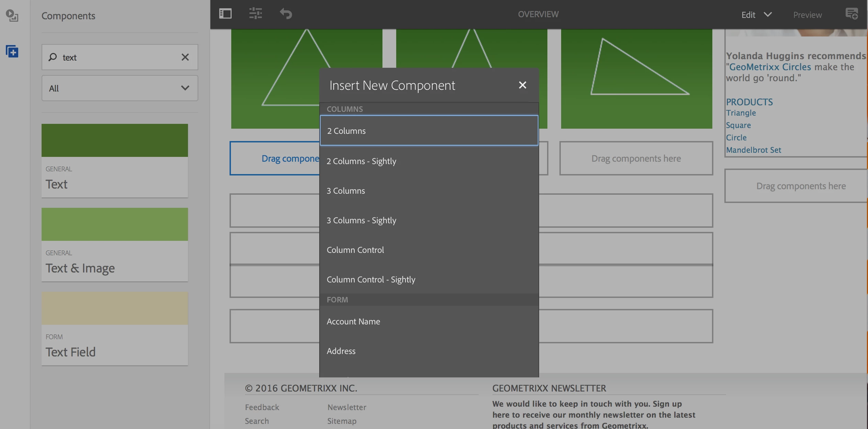The width and height of the screenshot is (868, 429).
Task: Toggle the side panel icon
Action: tap(225, 14)
